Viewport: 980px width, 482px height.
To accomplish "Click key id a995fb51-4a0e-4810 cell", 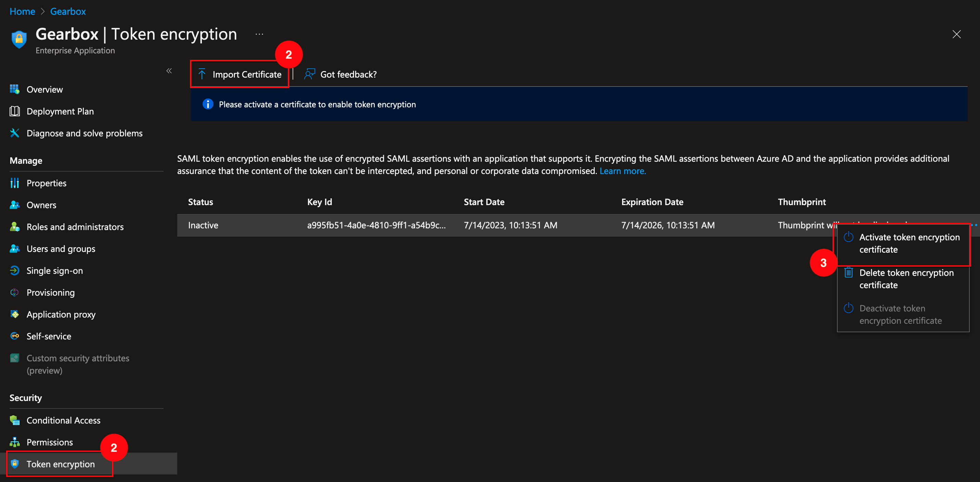I will (x=376, y=225).
